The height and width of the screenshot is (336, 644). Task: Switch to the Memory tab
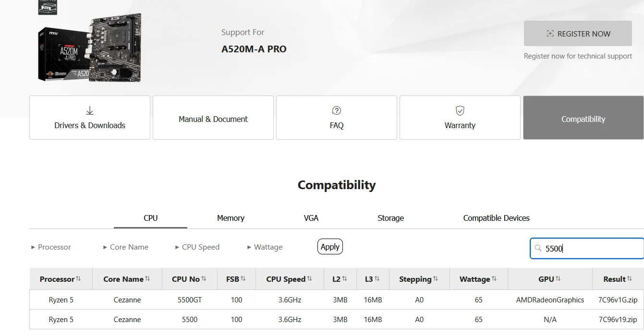pyautogui.click(x=231, y=218)
